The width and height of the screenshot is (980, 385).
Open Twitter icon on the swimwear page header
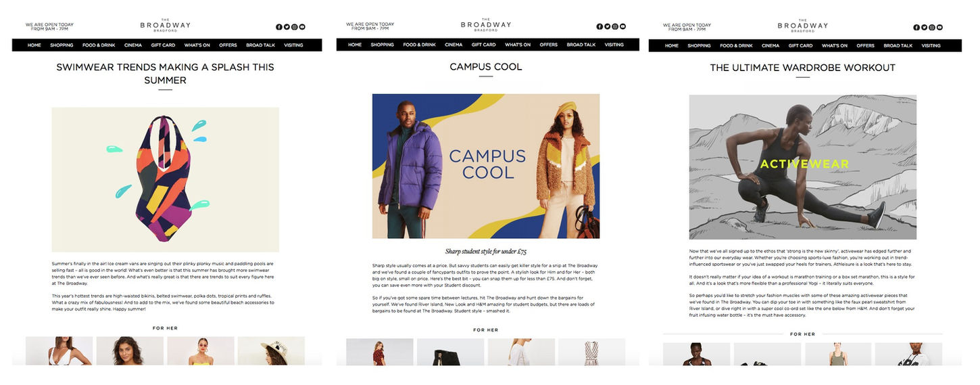pos(287,27)
